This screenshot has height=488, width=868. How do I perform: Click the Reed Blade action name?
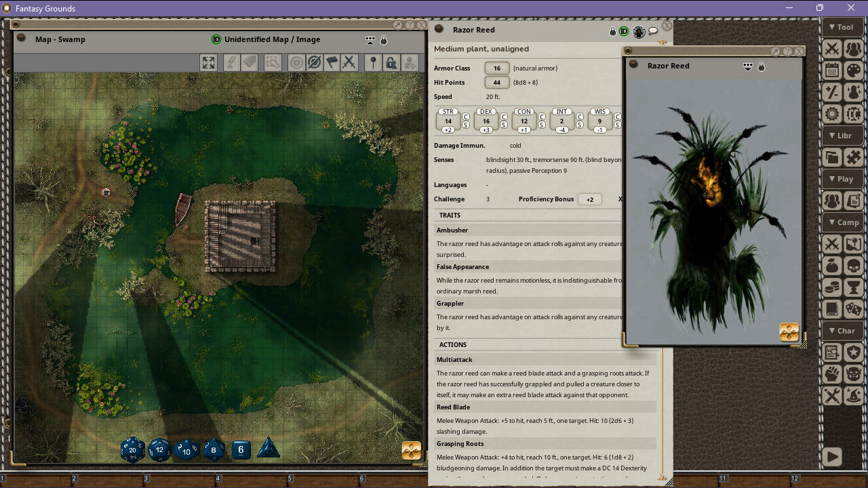pyautogui.click(x=453, y=407)
